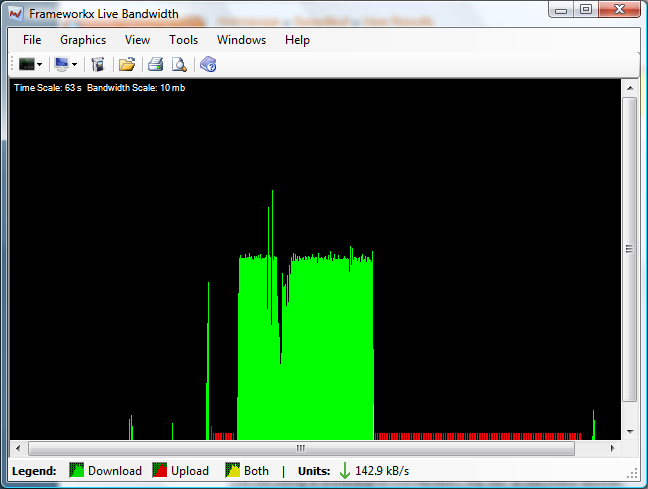Open the Tools menu
The width and height of the screenshot is (648, 489).
tap(184, 40)
